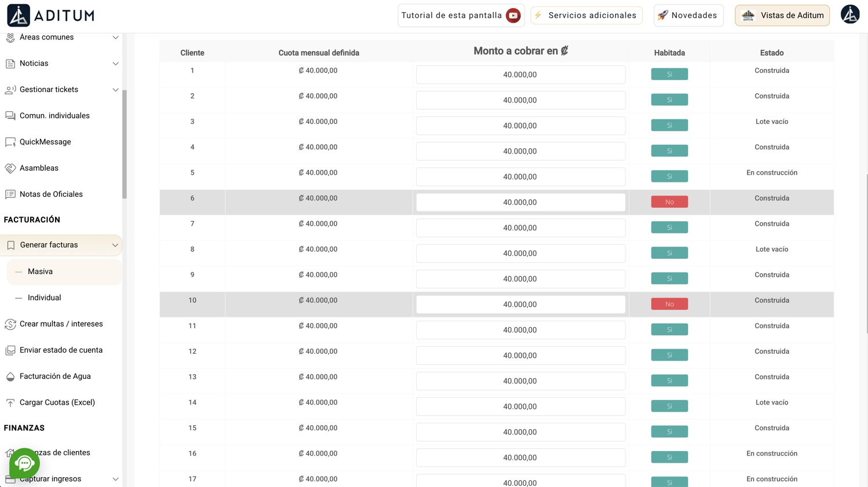
Task: Click the amount field for client 5
Action: coord(520,177)
